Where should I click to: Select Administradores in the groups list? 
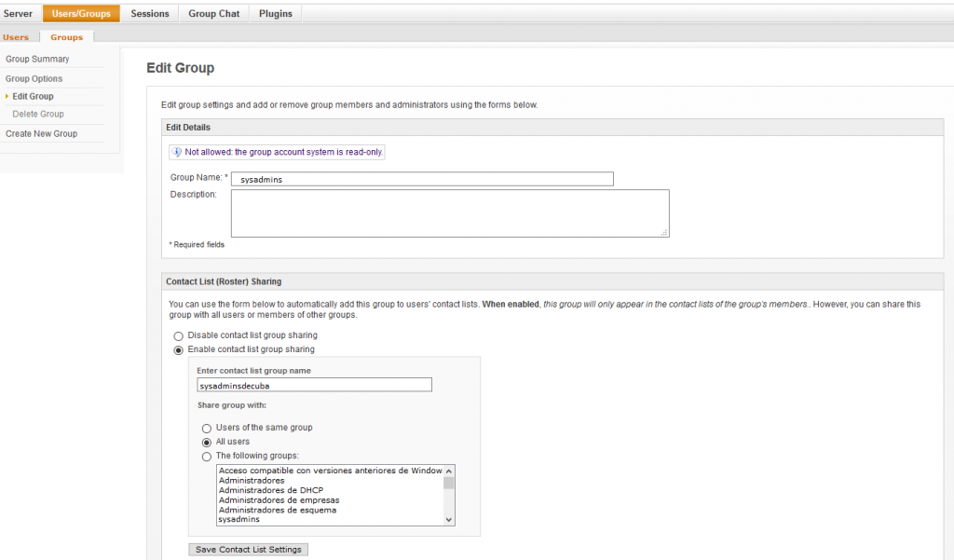(331, 480)
